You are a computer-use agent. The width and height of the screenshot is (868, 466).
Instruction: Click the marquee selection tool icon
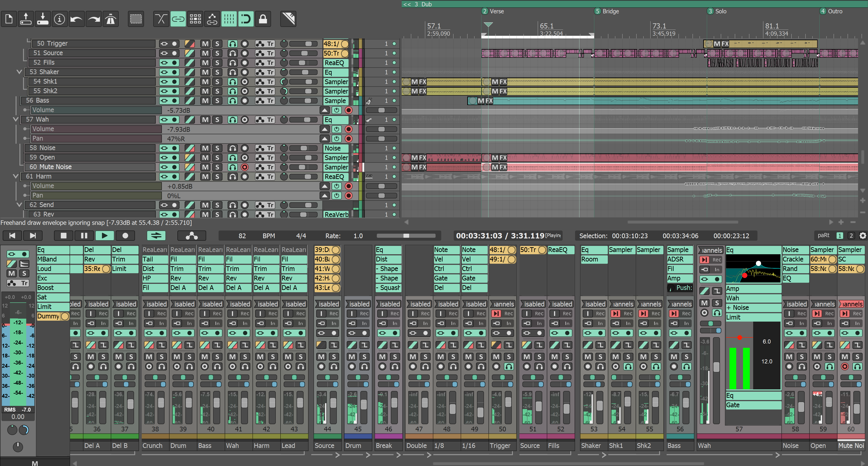pyautogui.click(x=136, y=19)
